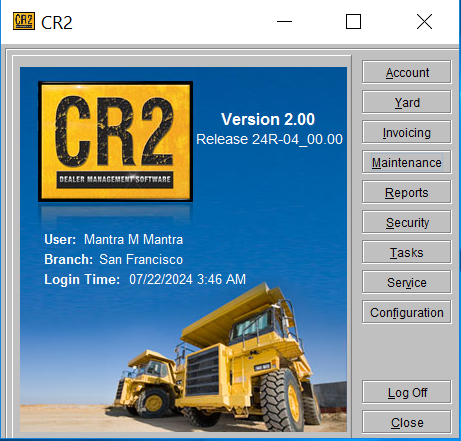Click the Release 24R-04_00.00 label
Viewport: 461px width, 441px height.
(269, 139)
